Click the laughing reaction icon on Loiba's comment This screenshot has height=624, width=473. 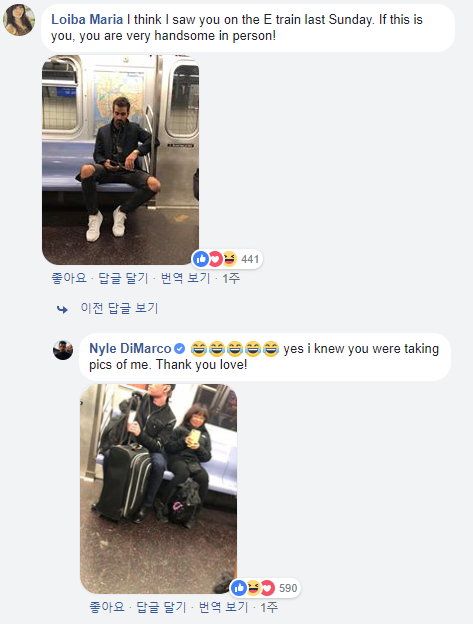tap(230, 259)
